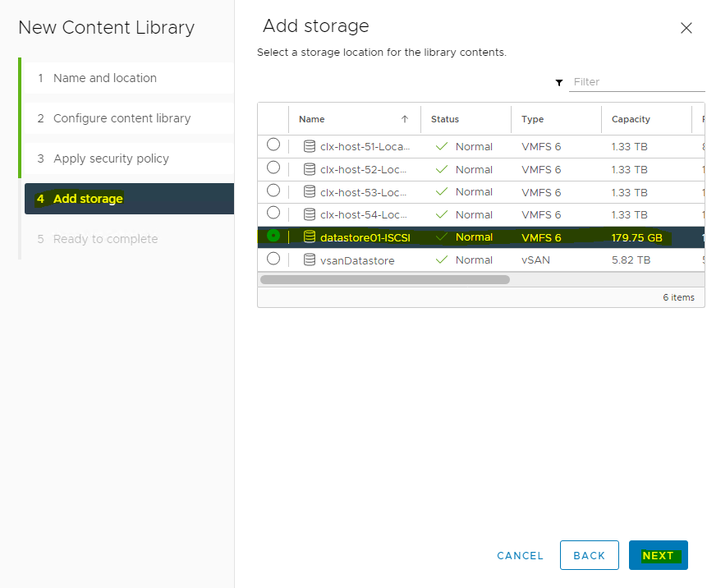Click the vSAN type cell
This screenshot has height=588, width=707.
click(x=535, y=260)
